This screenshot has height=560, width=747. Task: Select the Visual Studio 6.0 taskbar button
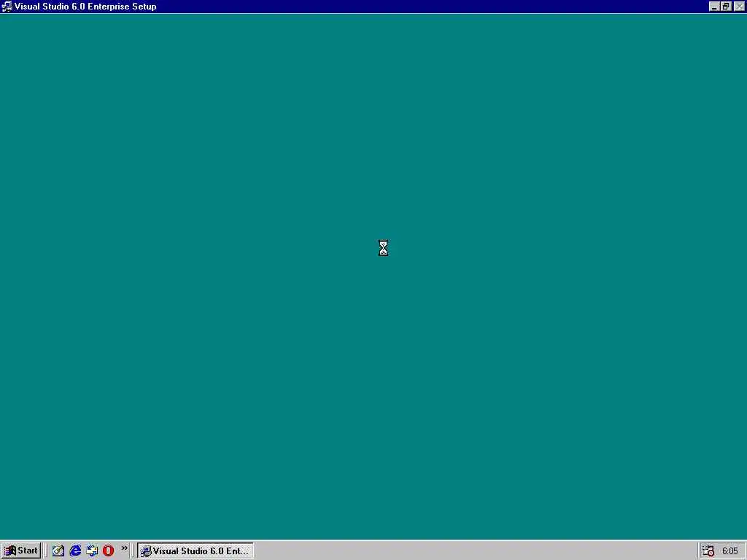point(196,551)
